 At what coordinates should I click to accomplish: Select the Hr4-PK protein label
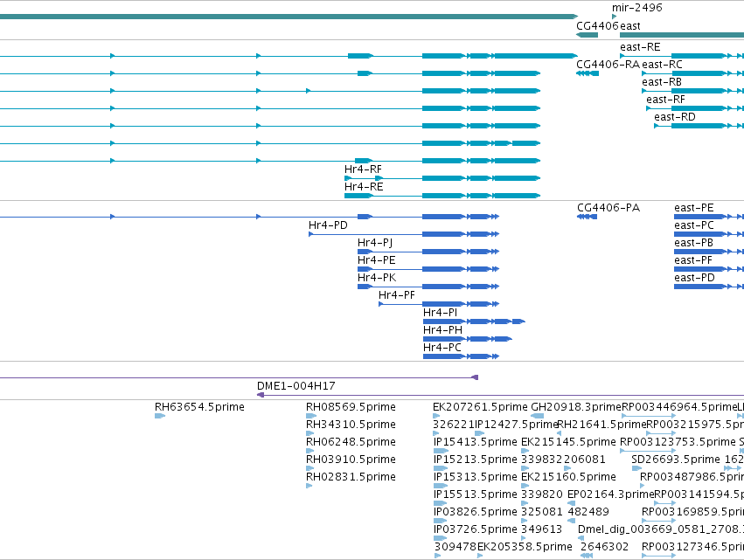point(377,278)
